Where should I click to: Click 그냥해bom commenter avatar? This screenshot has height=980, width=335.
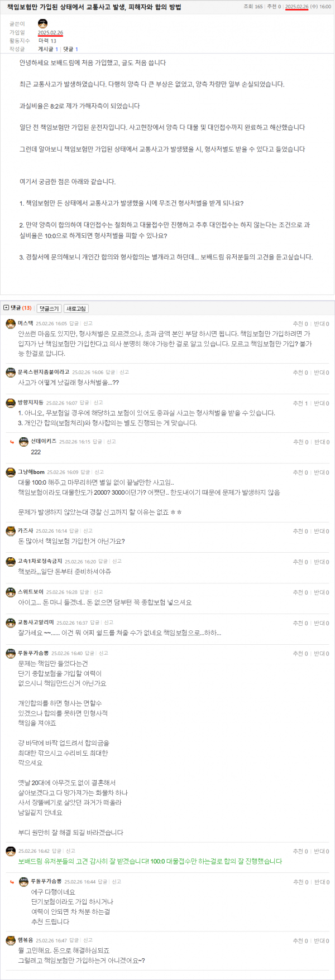(x=11, y=472)
